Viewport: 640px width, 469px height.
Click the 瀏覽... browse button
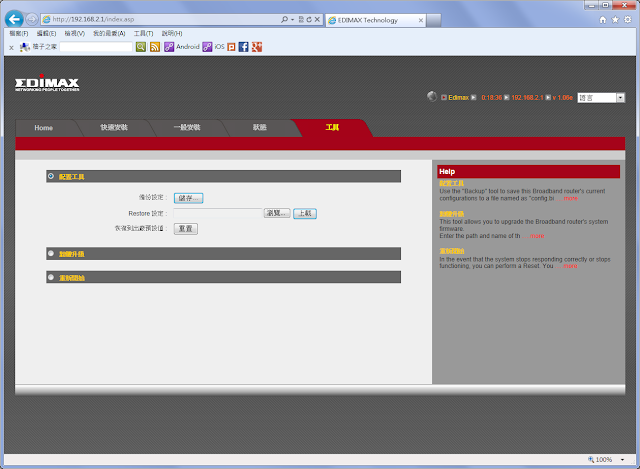tap(277, 213)
